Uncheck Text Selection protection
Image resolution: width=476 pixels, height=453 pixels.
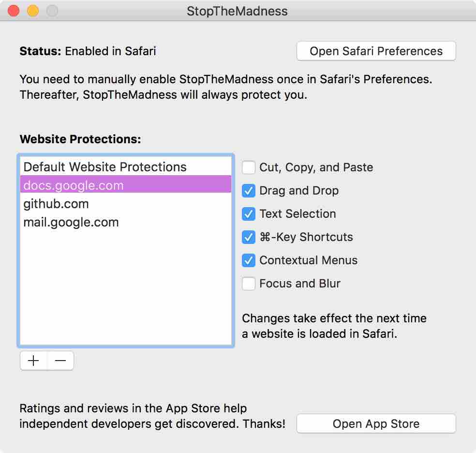[x=248, y=214]
